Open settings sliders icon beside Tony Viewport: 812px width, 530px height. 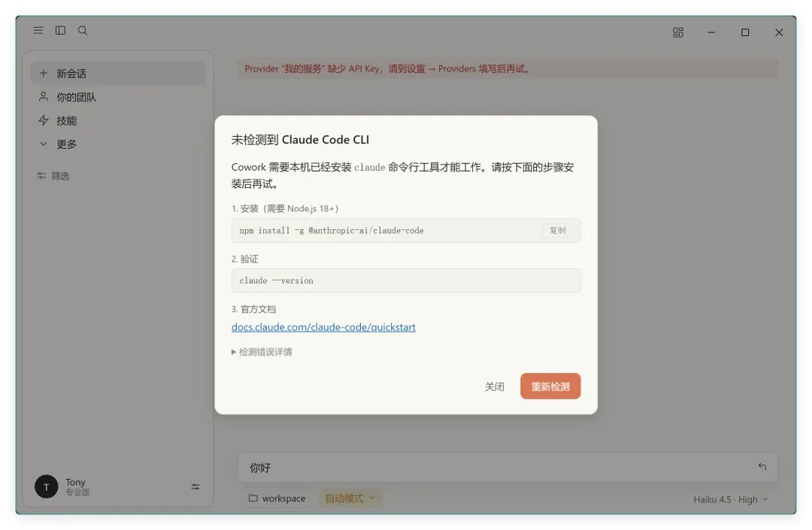point(195,486)
